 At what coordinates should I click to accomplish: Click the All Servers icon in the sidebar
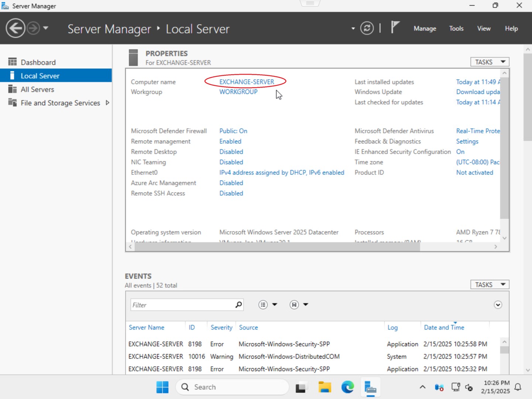(13, 89)
